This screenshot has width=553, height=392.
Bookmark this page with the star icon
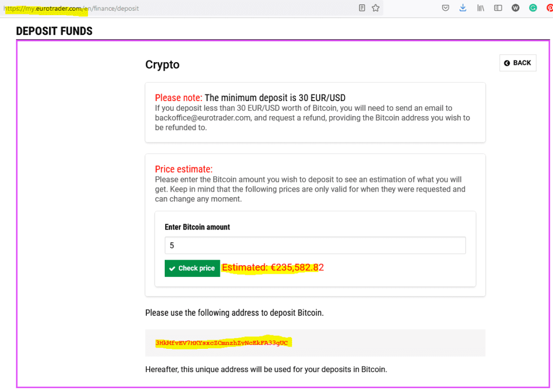coord(376,8)
